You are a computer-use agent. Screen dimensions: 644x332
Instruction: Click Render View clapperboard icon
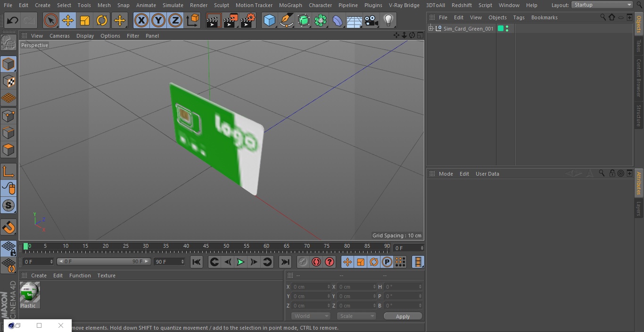coord(214,21)
